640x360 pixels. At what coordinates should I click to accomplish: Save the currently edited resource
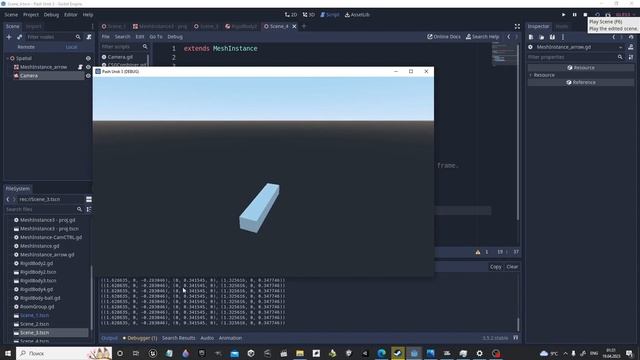click(x=552, y=37)
